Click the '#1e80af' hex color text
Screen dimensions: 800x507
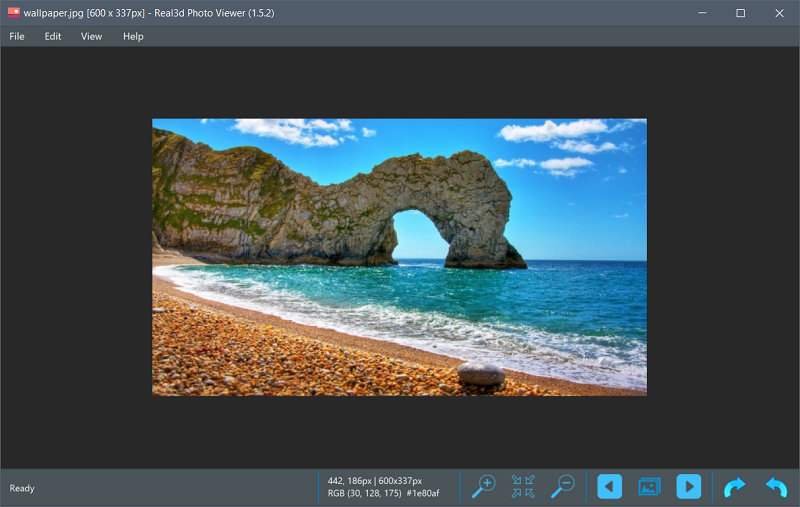coord(423,493)
